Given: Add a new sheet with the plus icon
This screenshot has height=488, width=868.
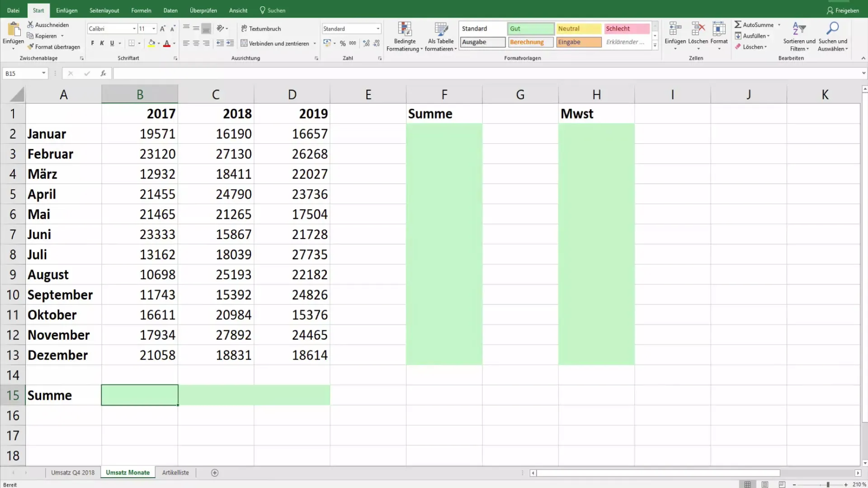Looking at the screenshot, I should [x=215, y=473].
